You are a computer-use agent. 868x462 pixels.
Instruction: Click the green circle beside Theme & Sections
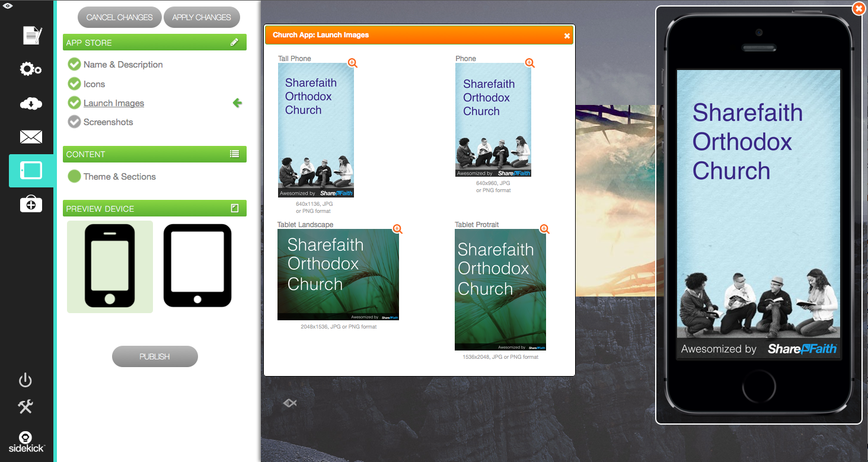tap(74, 176)
